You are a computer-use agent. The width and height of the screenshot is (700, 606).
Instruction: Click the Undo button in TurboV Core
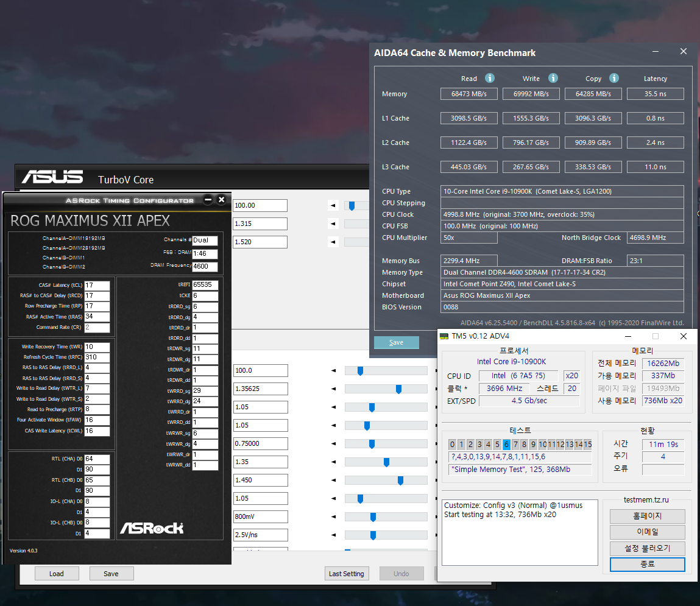401,574
